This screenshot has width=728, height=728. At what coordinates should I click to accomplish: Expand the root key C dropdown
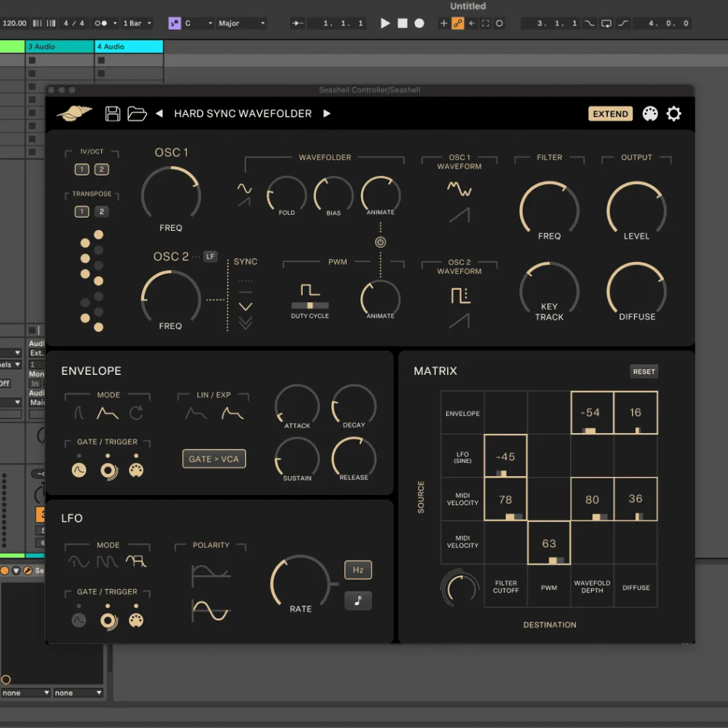[x=197, y=23]
